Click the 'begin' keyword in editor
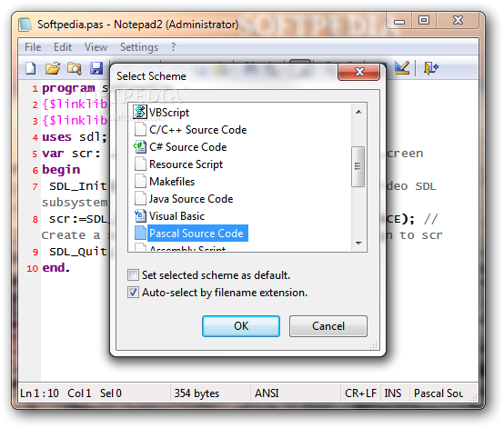Image resolution: width=504 pixels, height=428 pixels. pos(61,170)
